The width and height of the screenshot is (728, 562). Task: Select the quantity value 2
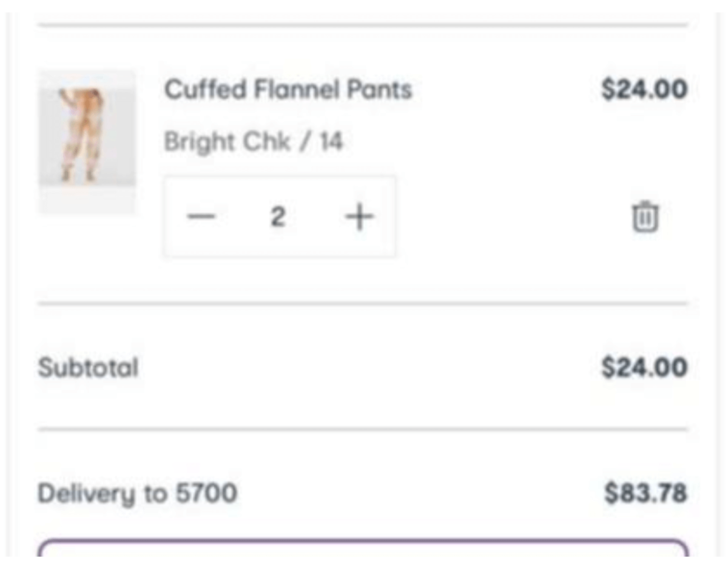point(278,216)
